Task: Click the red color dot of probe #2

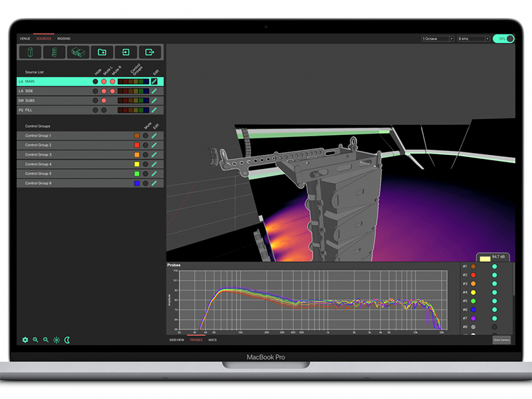Action: pos(473,275)
